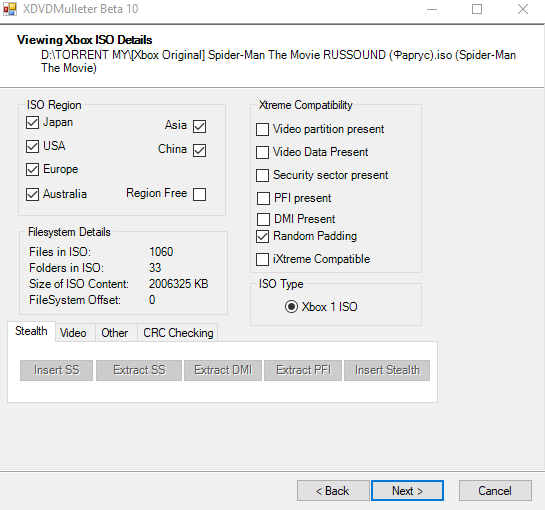Tick the PFI present checkbox
Image resolution: width=545 pixels, height=510 pixels.
pos(263,199)
